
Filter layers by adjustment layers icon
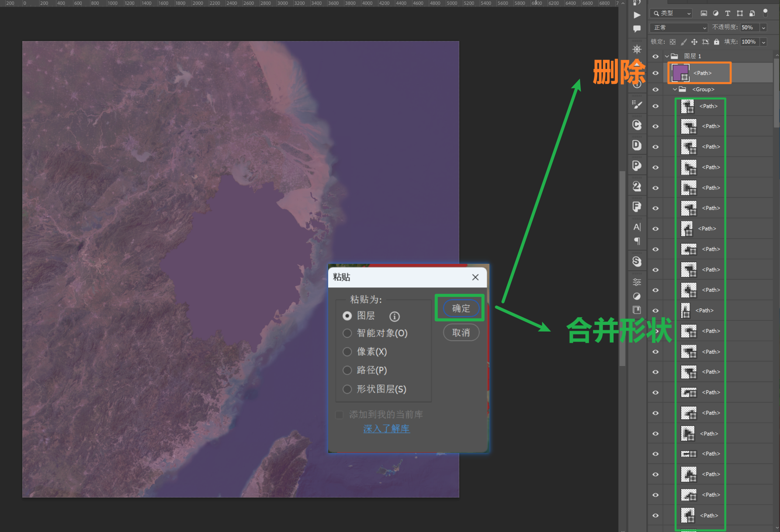coord(716,14)
